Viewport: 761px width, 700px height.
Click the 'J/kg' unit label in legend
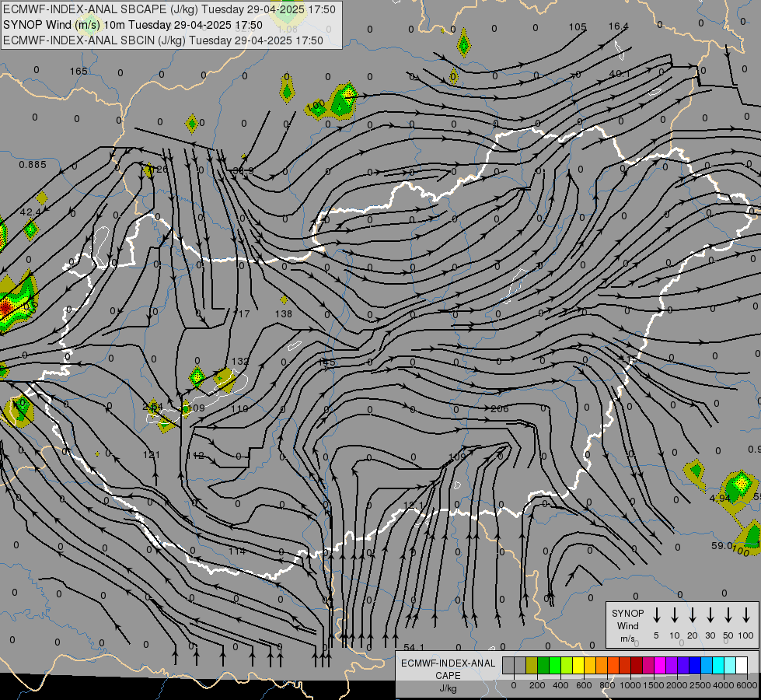coord(448,688)
